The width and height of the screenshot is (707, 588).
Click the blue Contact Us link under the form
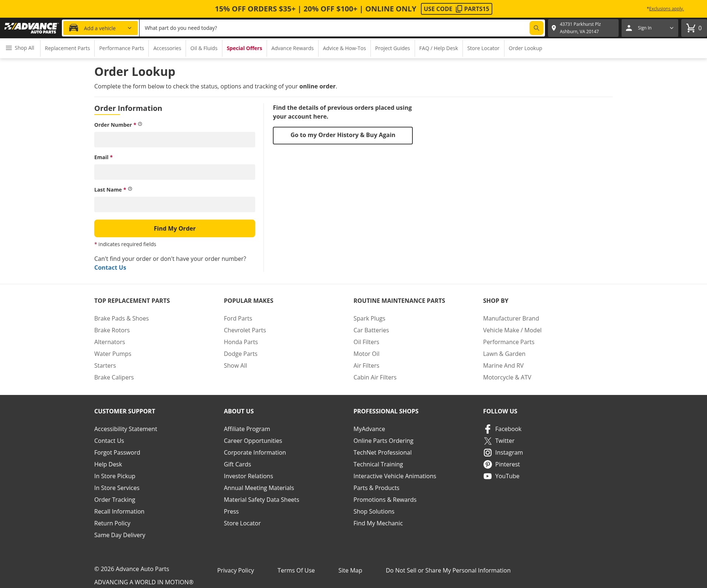(x=110, y=267)
